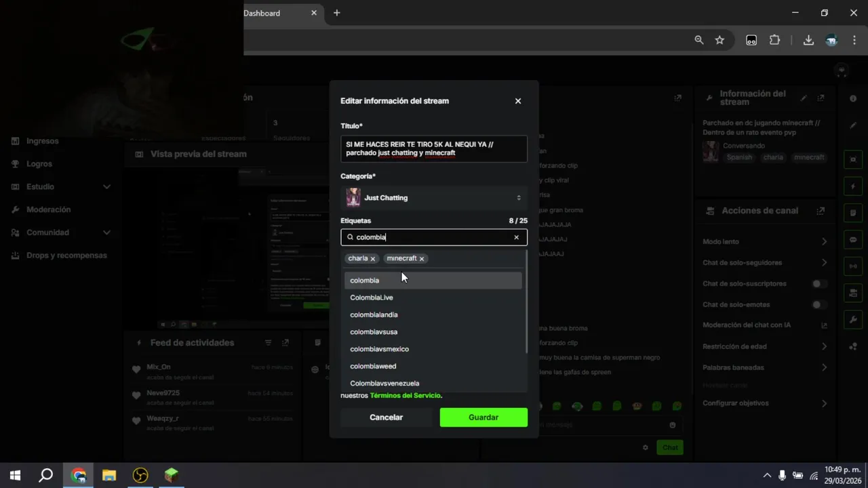The image size is (868, 488).
Task: Choose colombiavsusa from the suggestions
Action: (433, 332)
